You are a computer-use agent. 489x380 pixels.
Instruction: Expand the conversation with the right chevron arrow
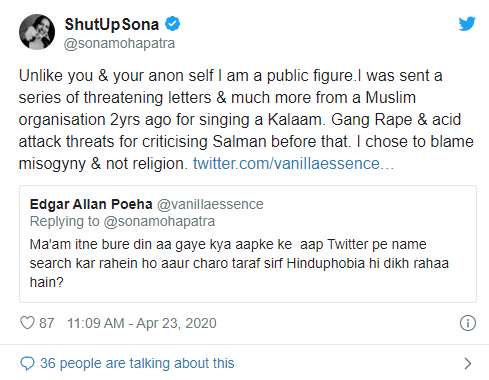click(468, 363)
